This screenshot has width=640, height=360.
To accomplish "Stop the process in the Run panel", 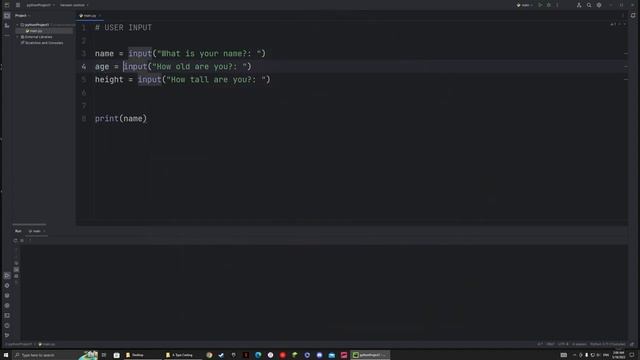I will pos(22,240).
